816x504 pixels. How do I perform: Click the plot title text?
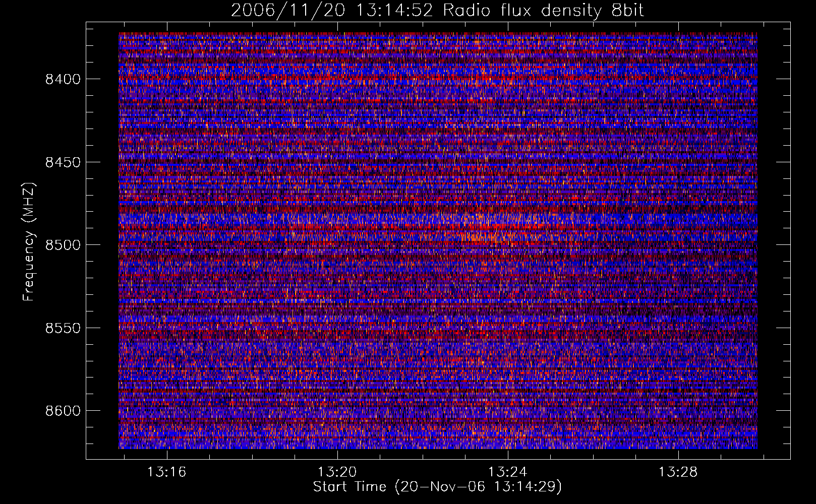click(437, 10)
